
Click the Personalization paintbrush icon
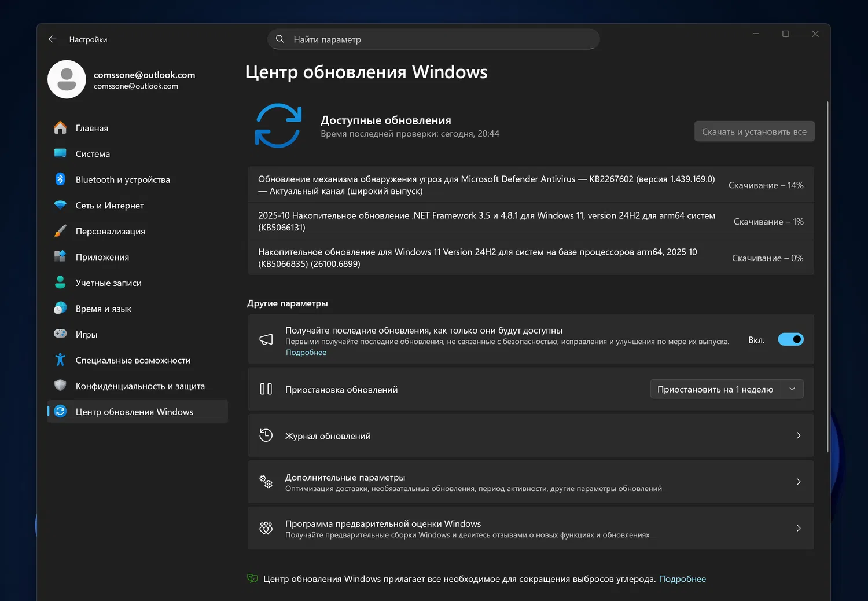[60, 231]
